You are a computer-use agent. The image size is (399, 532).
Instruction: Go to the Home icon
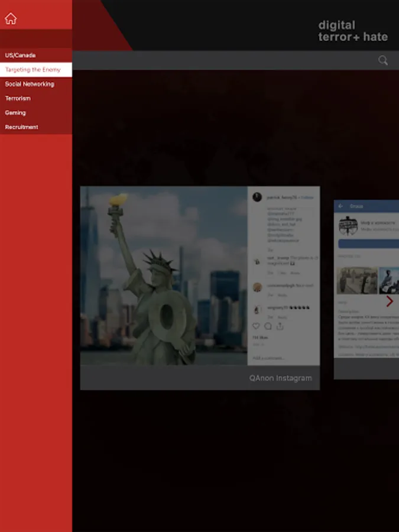[11, 19]
